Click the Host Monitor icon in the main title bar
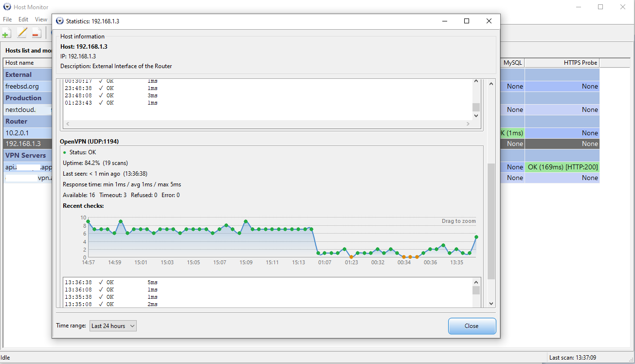635x364 pixels. click(6, 7)
